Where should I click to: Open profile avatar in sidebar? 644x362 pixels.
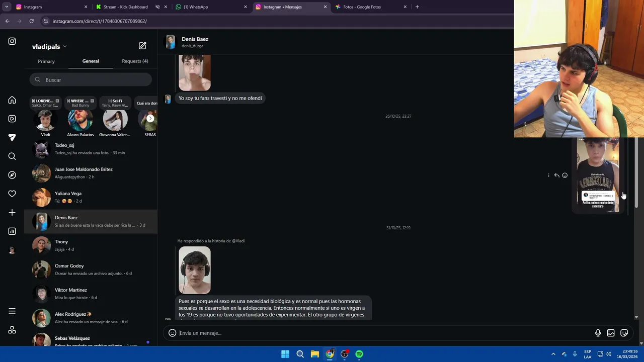tap(12, 250)
